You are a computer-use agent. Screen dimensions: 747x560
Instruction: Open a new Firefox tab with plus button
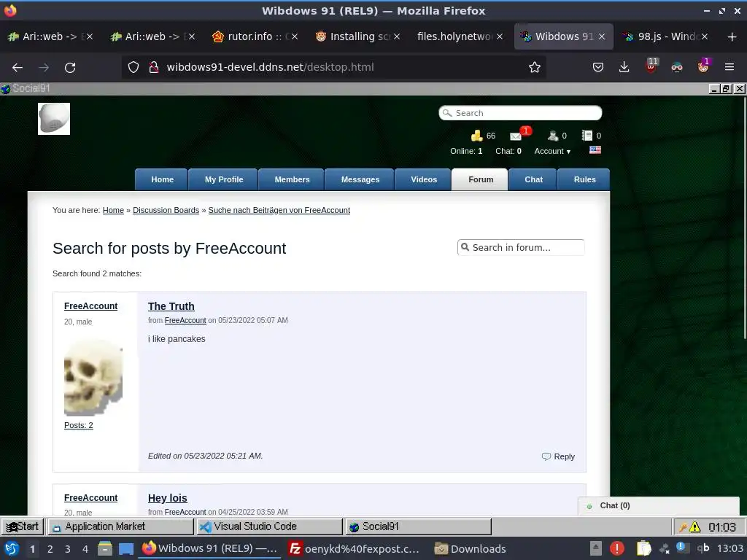pyautogui.click(x=732, y=36)
